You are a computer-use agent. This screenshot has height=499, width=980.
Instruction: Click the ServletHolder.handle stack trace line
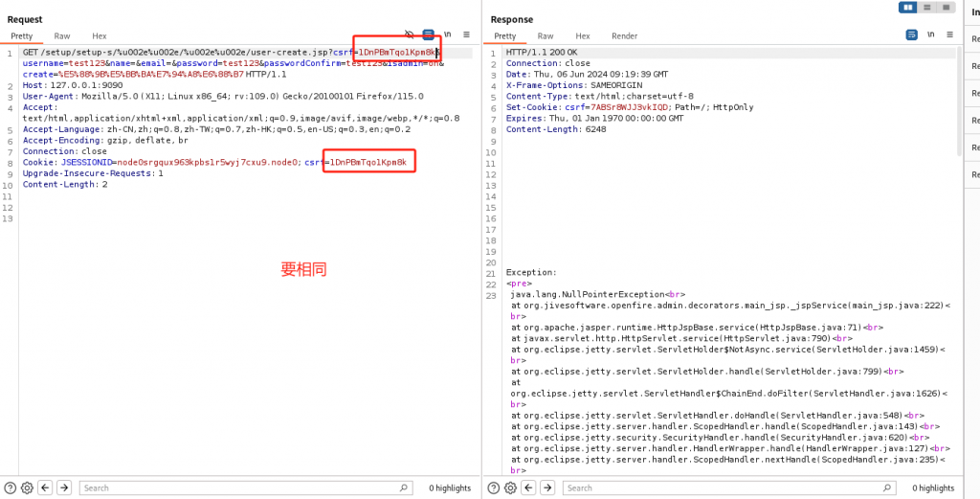tap(707, 372)
